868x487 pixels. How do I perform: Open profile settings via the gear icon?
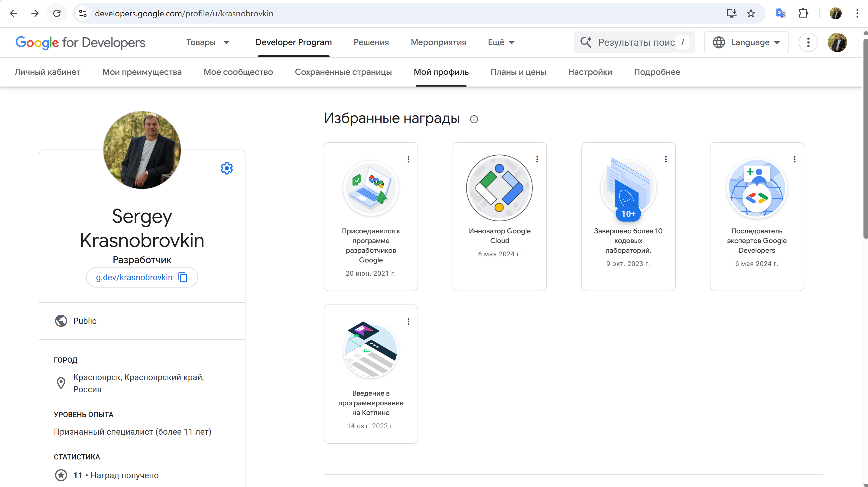[226, 168]
